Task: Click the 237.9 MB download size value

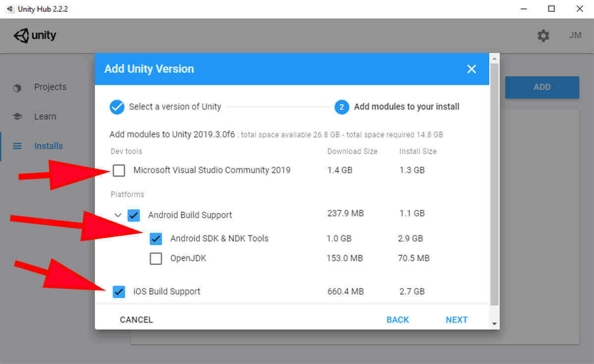Action: pos(346,214)
